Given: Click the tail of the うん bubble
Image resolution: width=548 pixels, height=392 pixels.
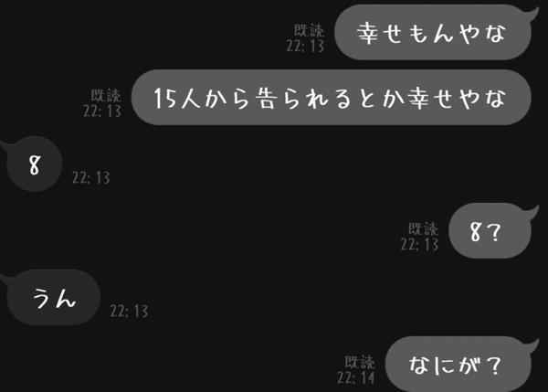Looking at the screenshot, I should click(x=6, y=281).
